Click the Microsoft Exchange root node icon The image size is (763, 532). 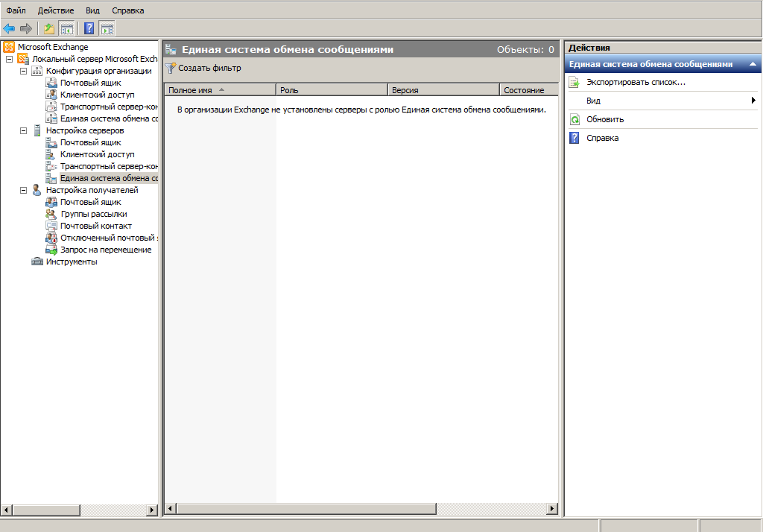pyautogui.click(x=9, y=47)
